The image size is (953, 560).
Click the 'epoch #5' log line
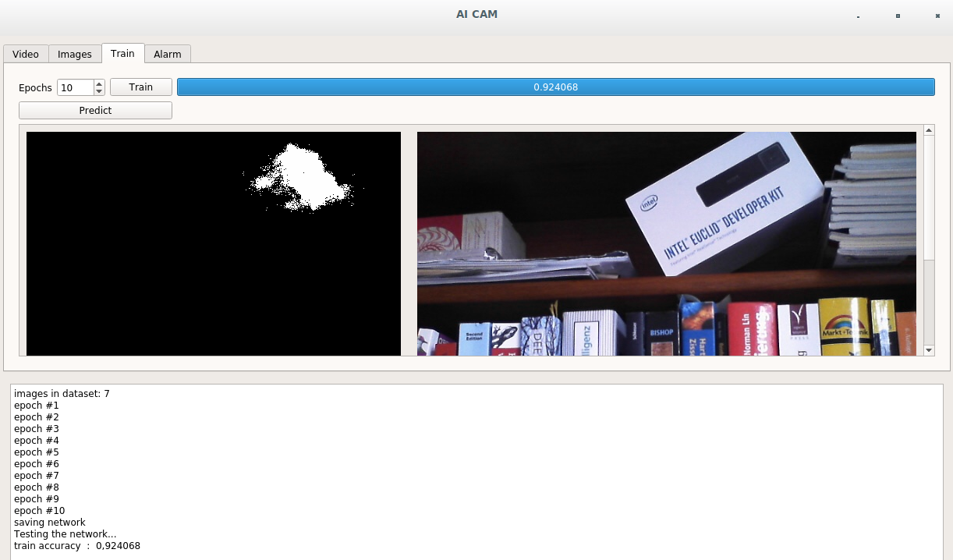click(36, 452)
